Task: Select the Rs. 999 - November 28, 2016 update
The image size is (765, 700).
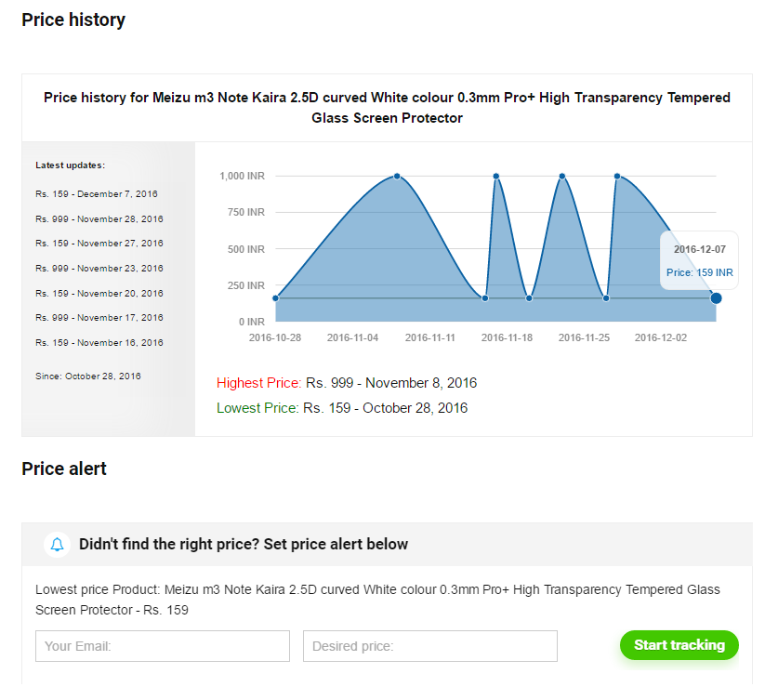Action: (99, 218)
